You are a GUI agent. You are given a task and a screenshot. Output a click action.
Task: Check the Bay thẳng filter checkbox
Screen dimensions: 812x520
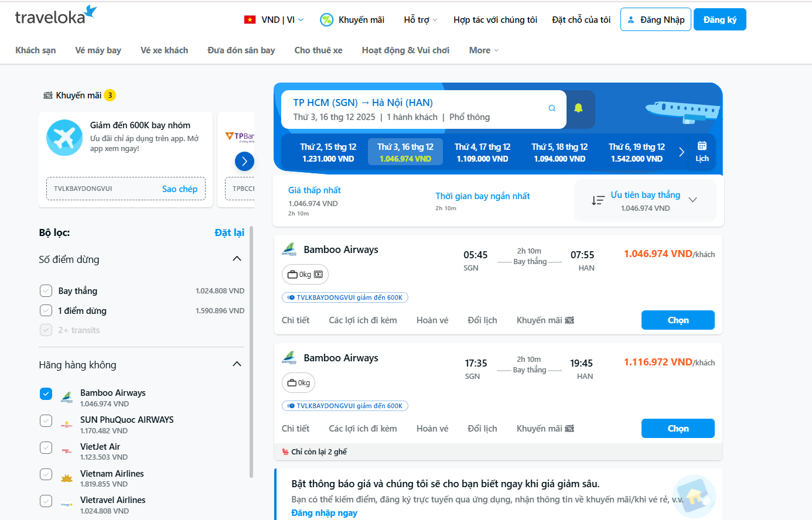[x=46, y=291]
